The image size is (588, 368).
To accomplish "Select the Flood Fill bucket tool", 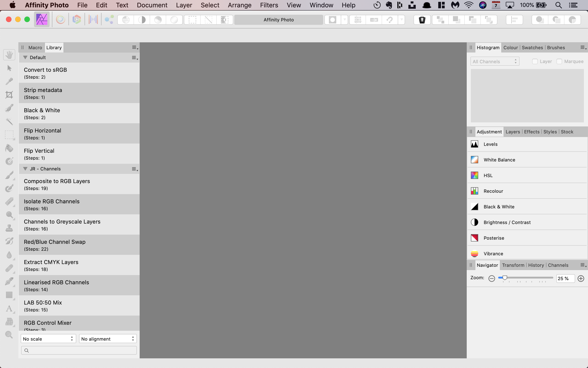I will [9, 148].
